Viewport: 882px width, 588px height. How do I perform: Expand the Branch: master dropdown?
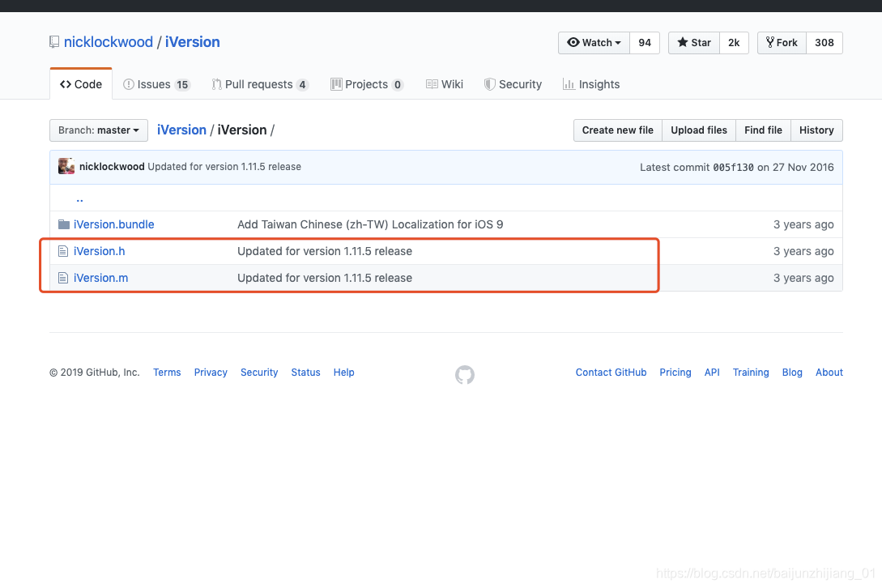point(99,130)
